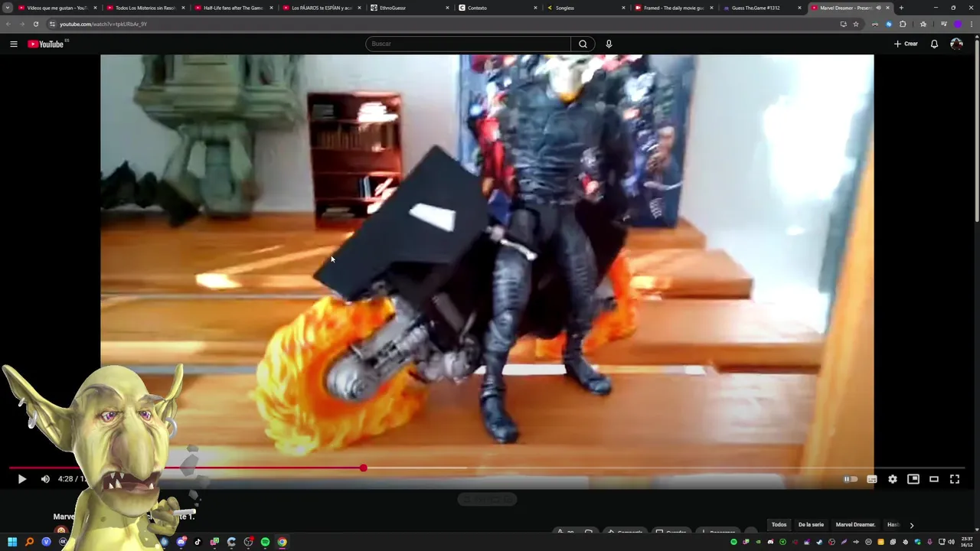This screenshot has width=980, height=551.
Task: Switch to miniplayer mode
Action: pos(913,479)
